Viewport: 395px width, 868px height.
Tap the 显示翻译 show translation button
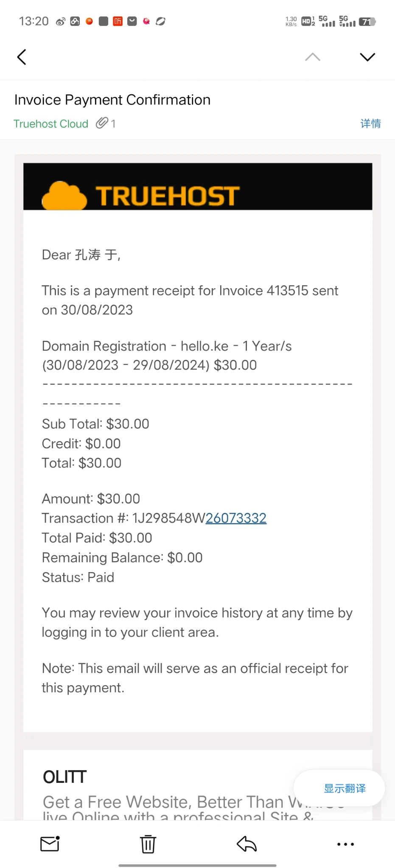point(345,788)
